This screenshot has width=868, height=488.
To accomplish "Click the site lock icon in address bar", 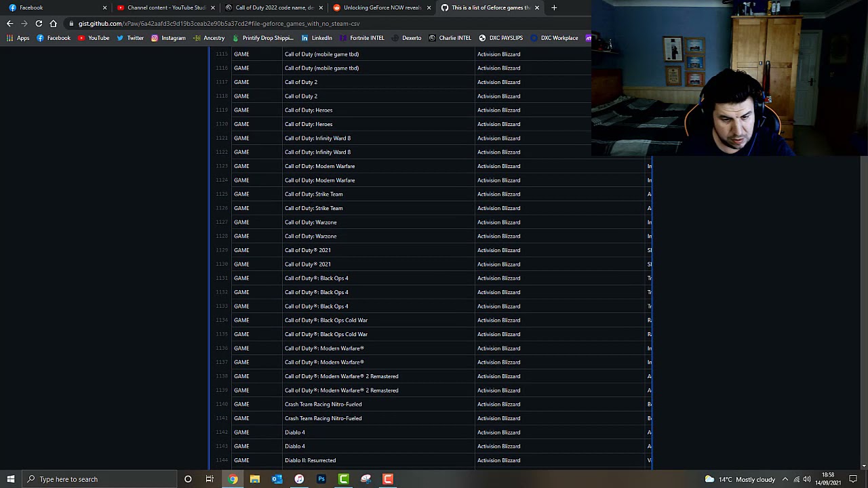I will pos(71,24).
